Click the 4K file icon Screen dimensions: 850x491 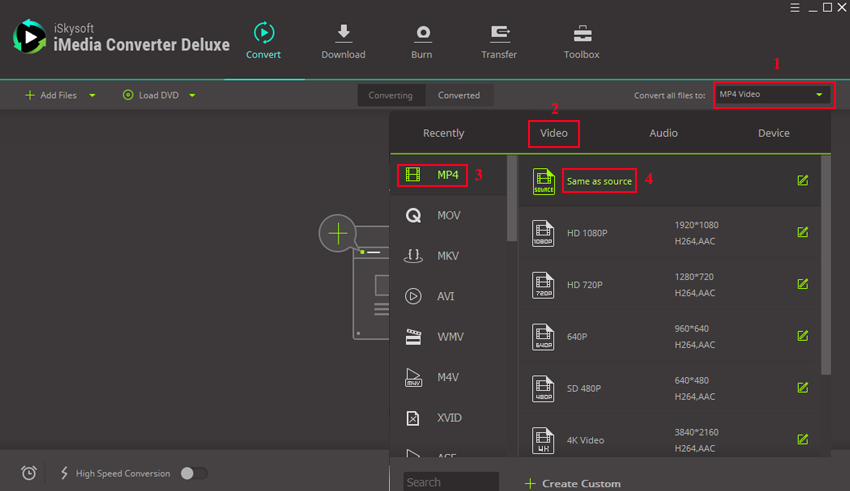tap(543, 440)
